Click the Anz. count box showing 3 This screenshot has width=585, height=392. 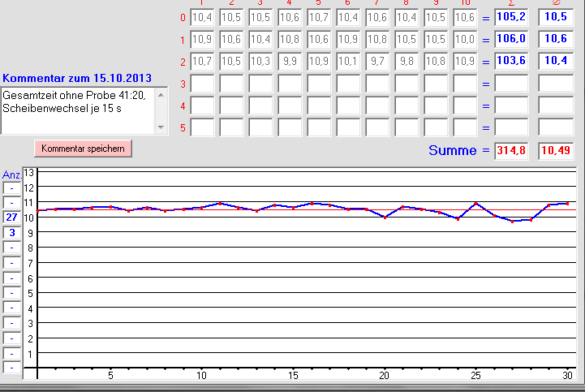pos(12,233)
